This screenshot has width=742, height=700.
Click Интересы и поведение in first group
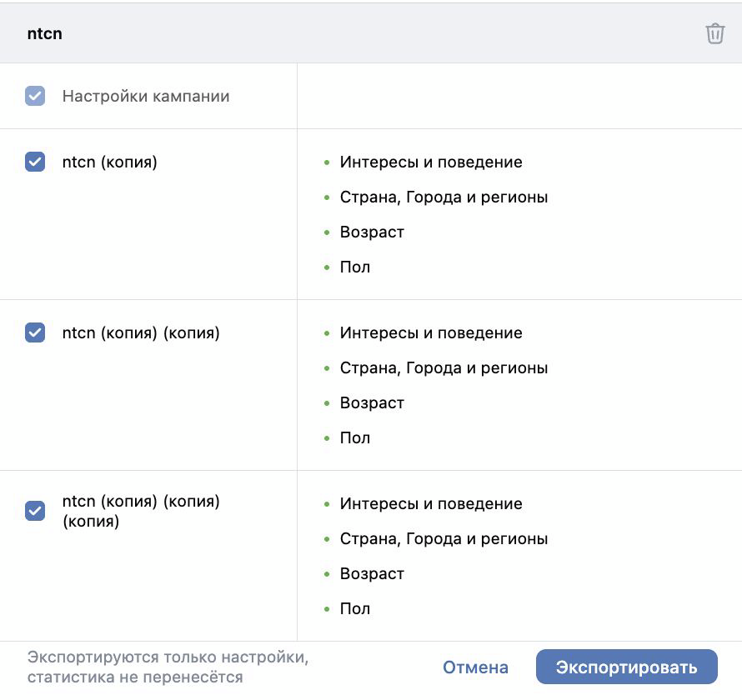click(x=430, y=162)
